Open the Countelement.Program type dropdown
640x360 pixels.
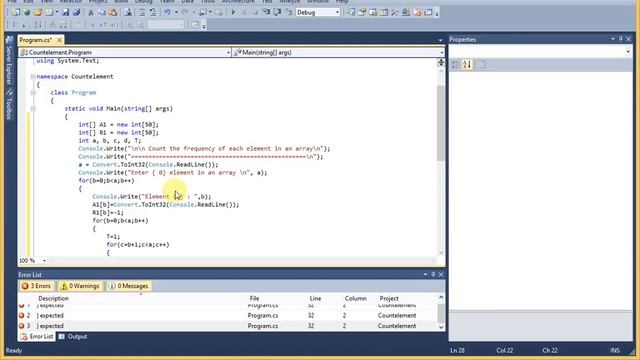[x=228, y=52]
